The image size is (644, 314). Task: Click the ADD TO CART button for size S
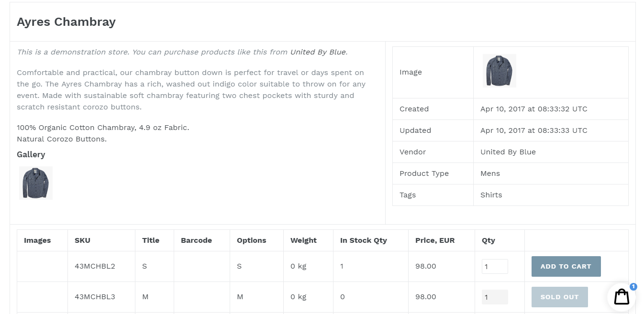(566, 266)
